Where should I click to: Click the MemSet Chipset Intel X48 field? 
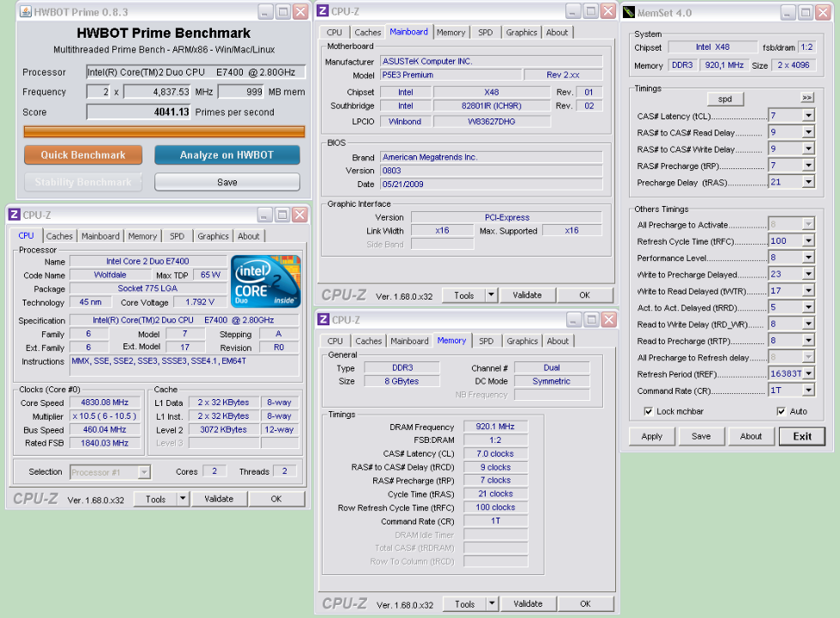[712, 47]
